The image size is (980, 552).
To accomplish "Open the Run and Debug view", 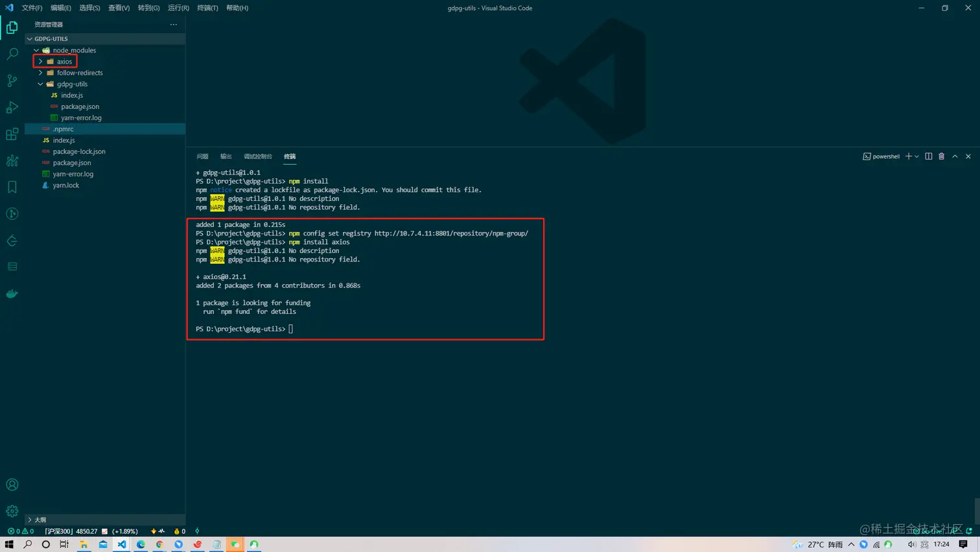I will click(x=12, y=107).
